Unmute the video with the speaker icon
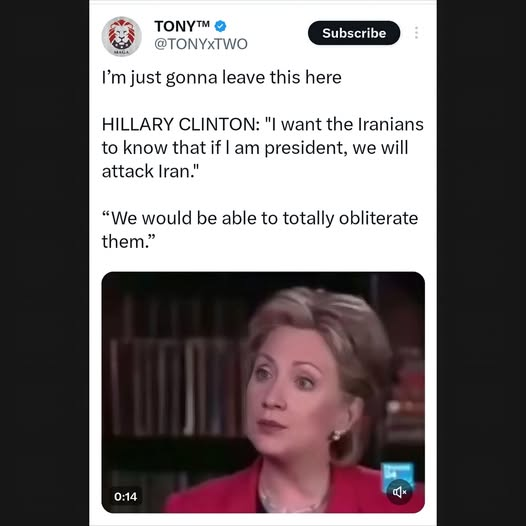This screenshot has width=526, height=526. coord(400,492)
